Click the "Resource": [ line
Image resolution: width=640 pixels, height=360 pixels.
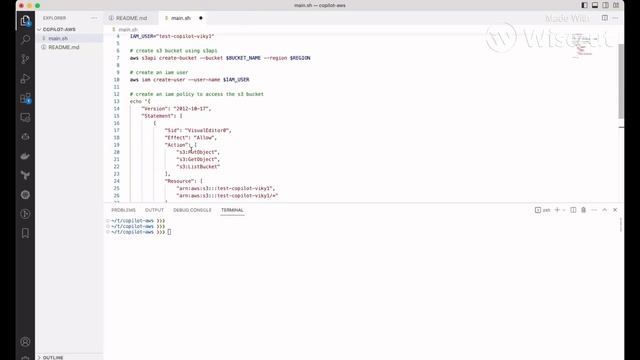[184, 181]
